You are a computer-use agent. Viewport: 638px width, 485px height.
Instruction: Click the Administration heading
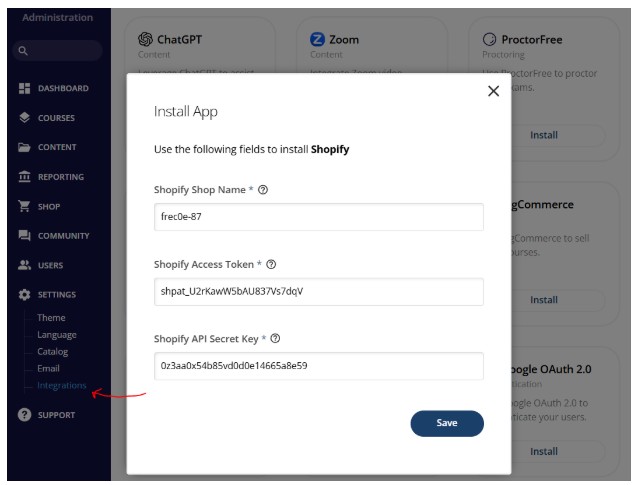57,17
